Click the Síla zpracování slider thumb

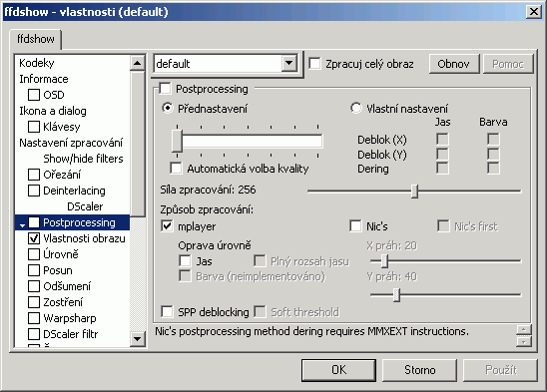tap(414, 191)
